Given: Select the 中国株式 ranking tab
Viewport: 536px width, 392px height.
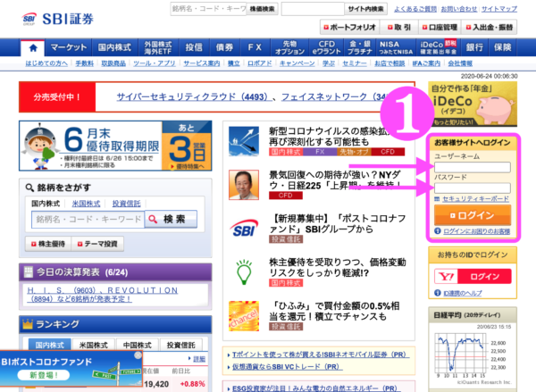Looking at the screenshot, I should tap(137, 345).
